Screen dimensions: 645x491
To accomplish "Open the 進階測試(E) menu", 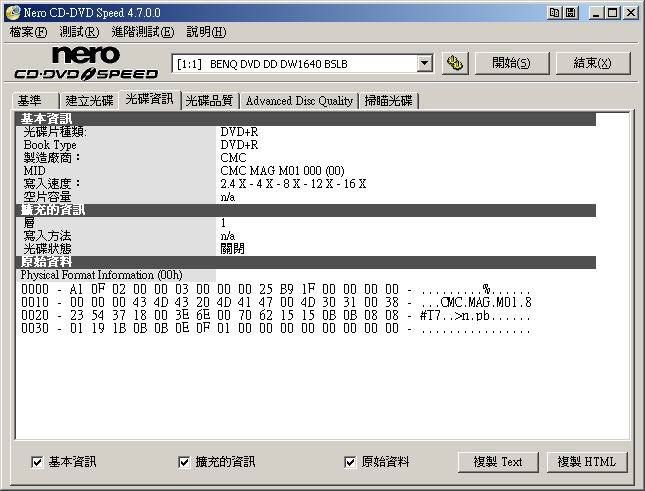I will pos(143,32).
